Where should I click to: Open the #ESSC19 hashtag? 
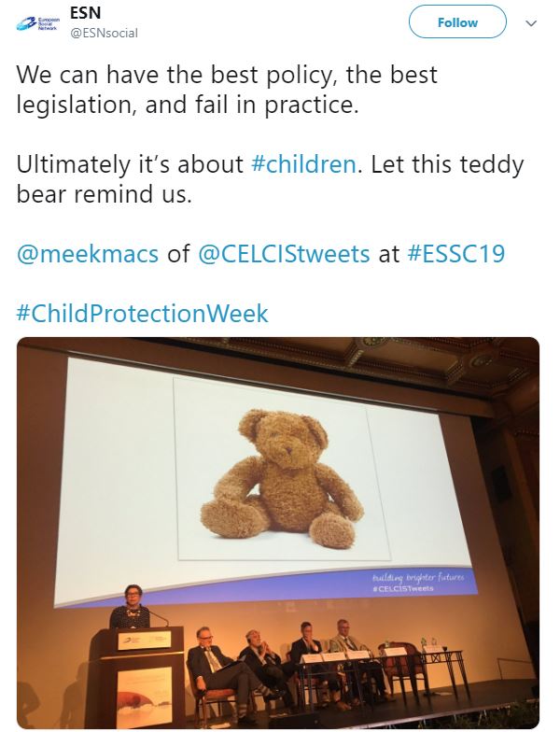[x=455, y=254]
